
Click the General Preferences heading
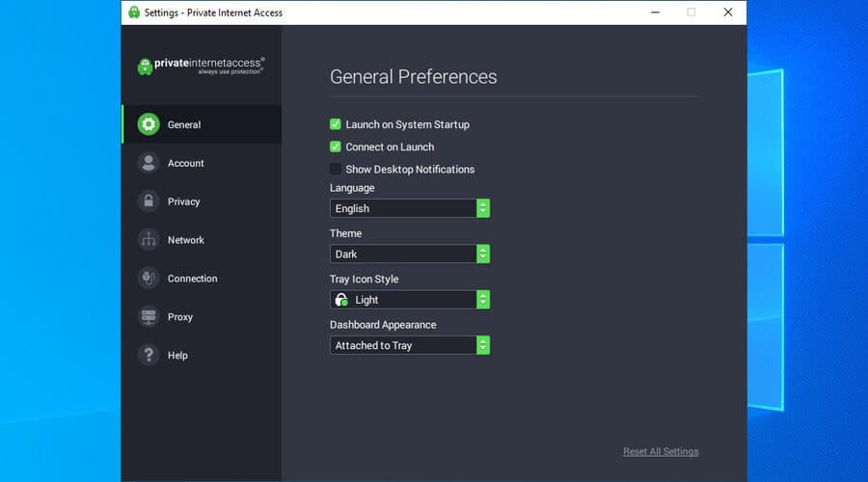click(413, 77)
